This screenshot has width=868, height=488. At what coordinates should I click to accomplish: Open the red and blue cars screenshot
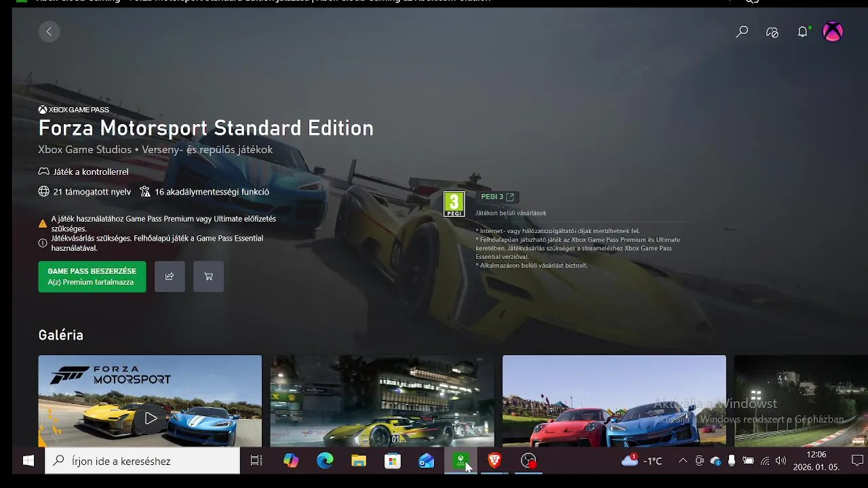[614, 401]
